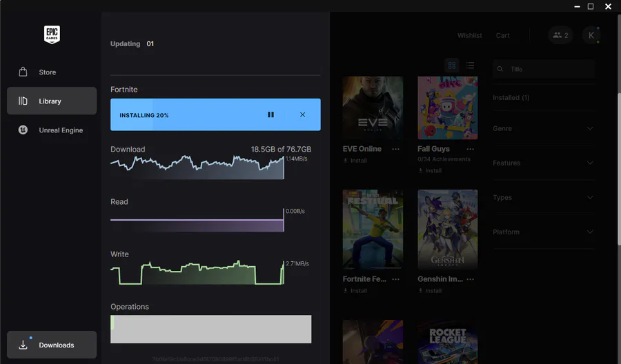The image size is (621, 364).
Task: Click the Downloads arrow icon
Action: pos(23,345)
